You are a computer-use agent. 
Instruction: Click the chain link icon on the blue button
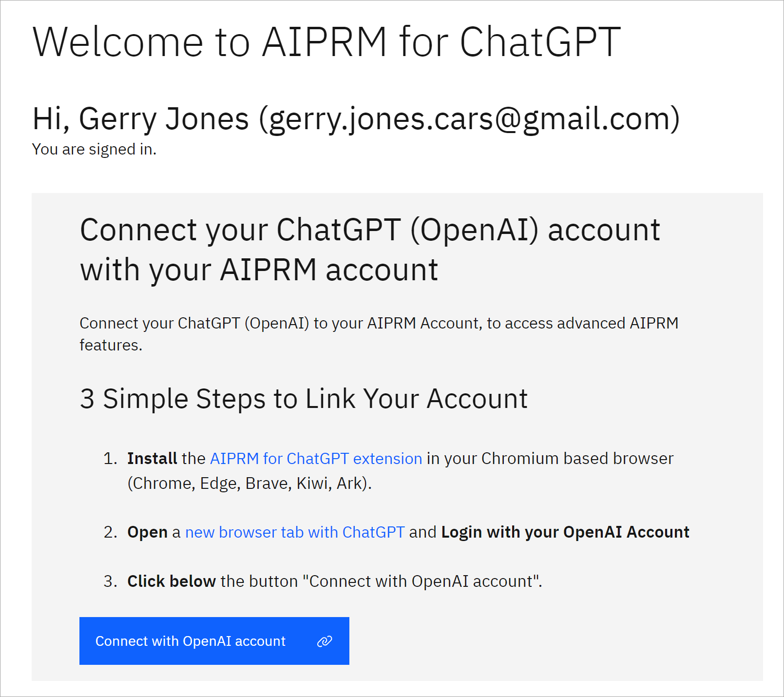tap(324, 641)
